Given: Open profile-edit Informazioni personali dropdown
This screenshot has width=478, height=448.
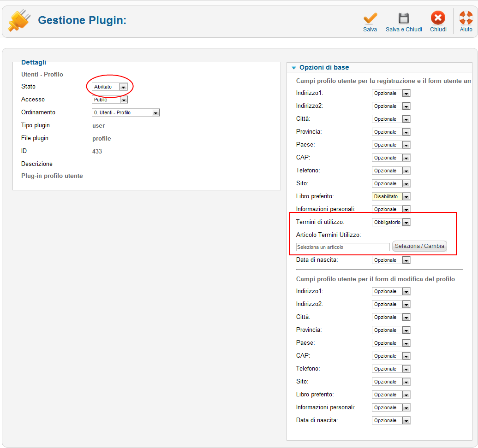Looking at the screenshot, I should (391, 407).
